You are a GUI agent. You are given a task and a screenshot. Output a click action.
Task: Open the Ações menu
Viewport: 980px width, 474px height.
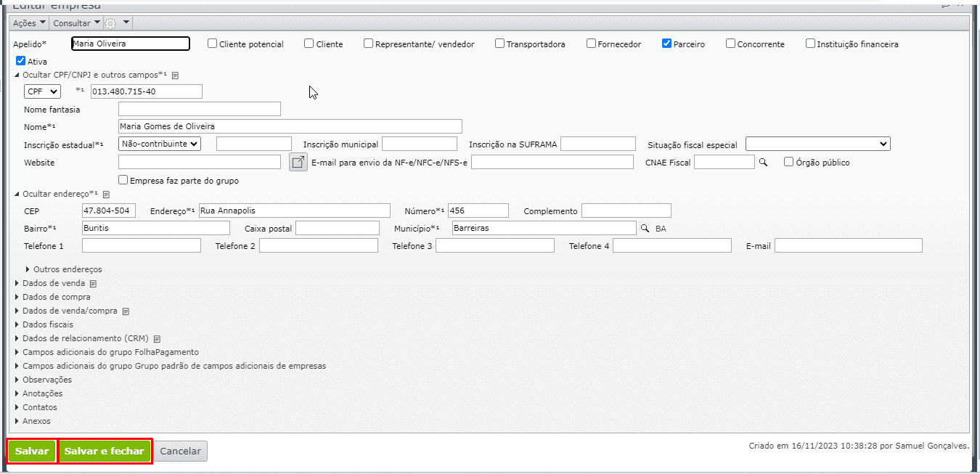tap(30, 23)
